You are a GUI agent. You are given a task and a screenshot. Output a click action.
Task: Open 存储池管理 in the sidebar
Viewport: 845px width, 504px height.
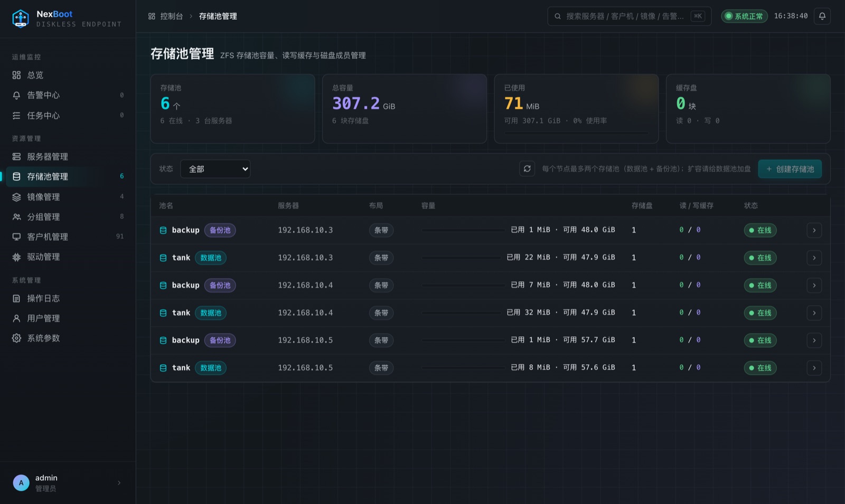coord(68,177)
